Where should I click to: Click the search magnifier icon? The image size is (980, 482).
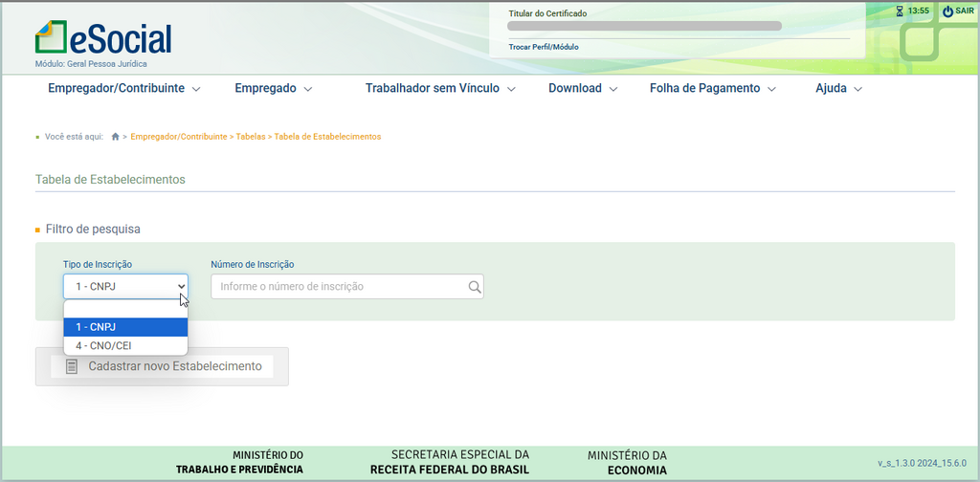click(474, 287)
